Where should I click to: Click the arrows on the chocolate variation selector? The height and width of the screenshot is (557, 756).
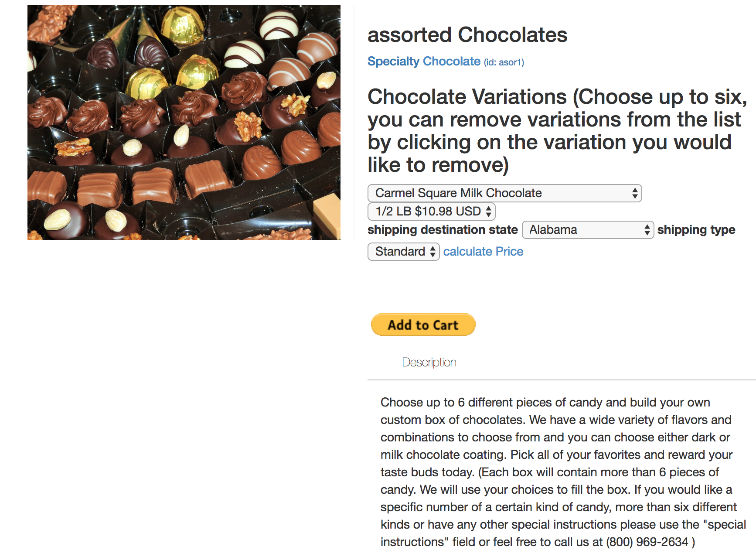(x=635, y=193)
